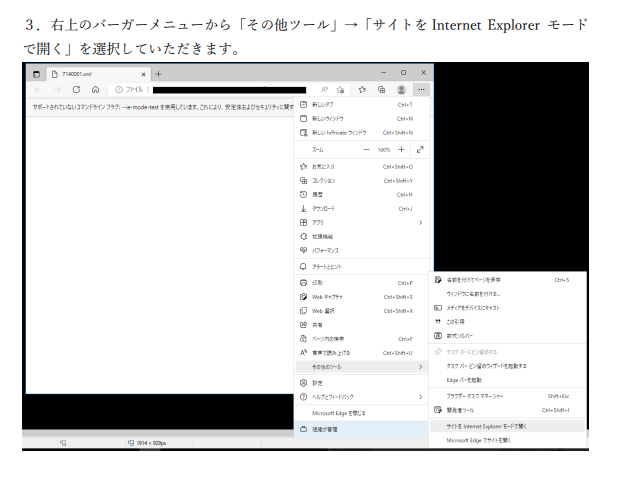
Task: Expand the ヘルプとフィードバック submenu
Action: 420,397
